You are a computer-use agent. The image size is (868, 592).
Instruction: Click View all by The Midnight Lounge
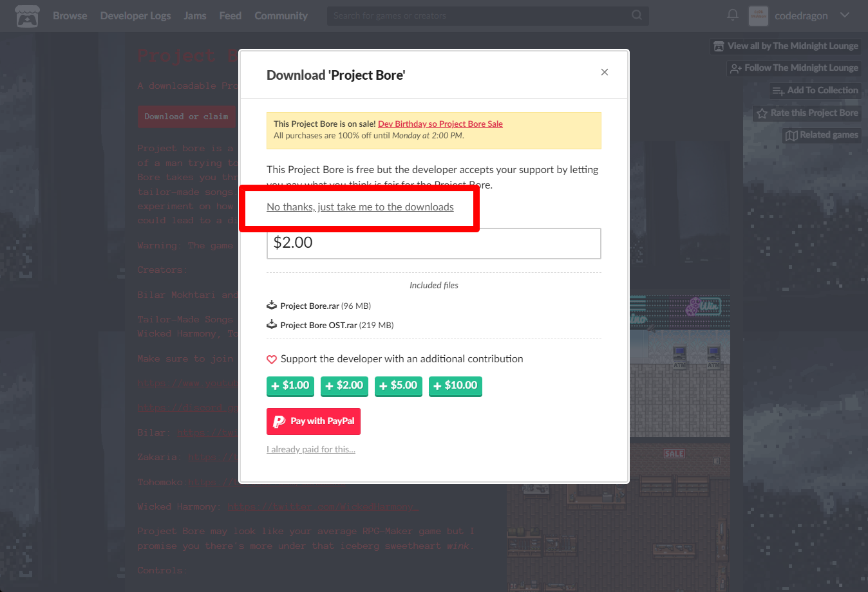coord(786,46)
